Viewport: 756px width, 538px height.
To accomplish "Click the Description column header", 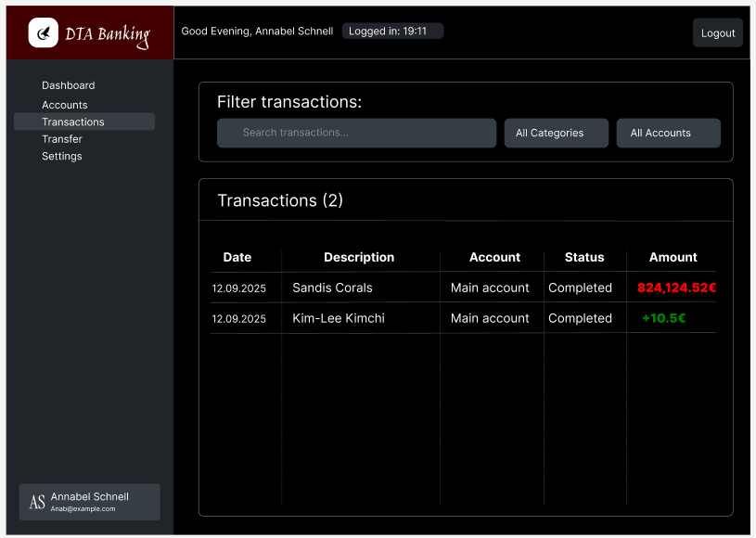I will [x=359, y=257].
